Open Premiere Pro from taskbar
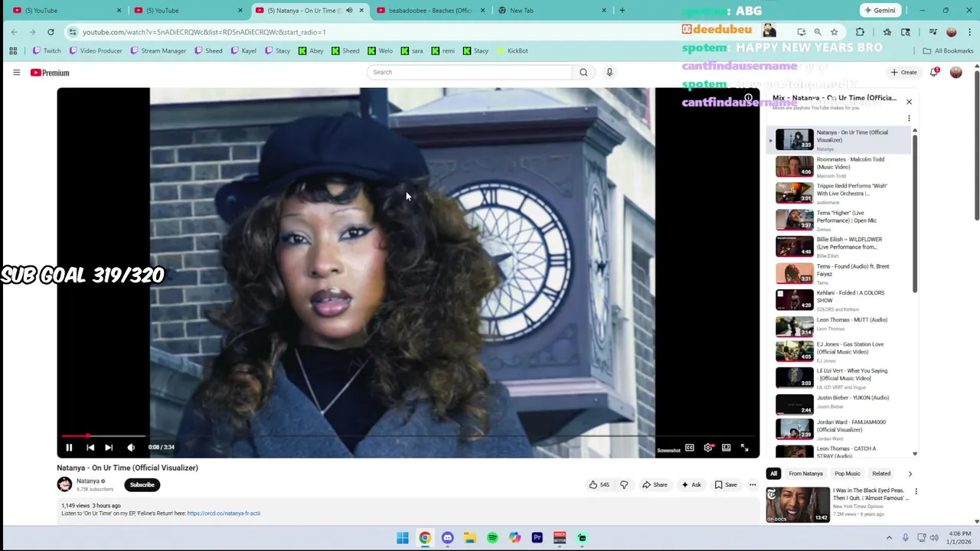This screenshot has width=980, height=551. (x=537, y=538)
